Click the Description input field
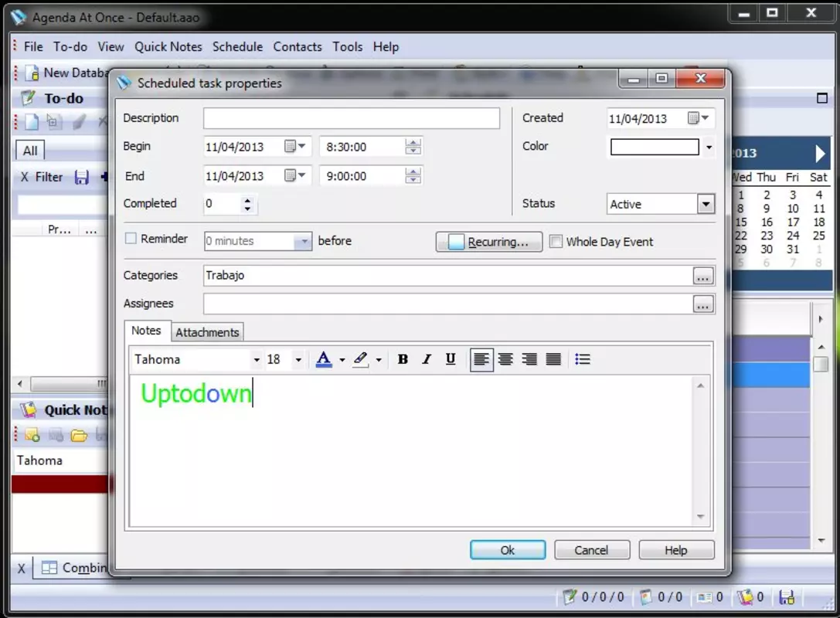 pyautogui.click(x=352, y=118)
